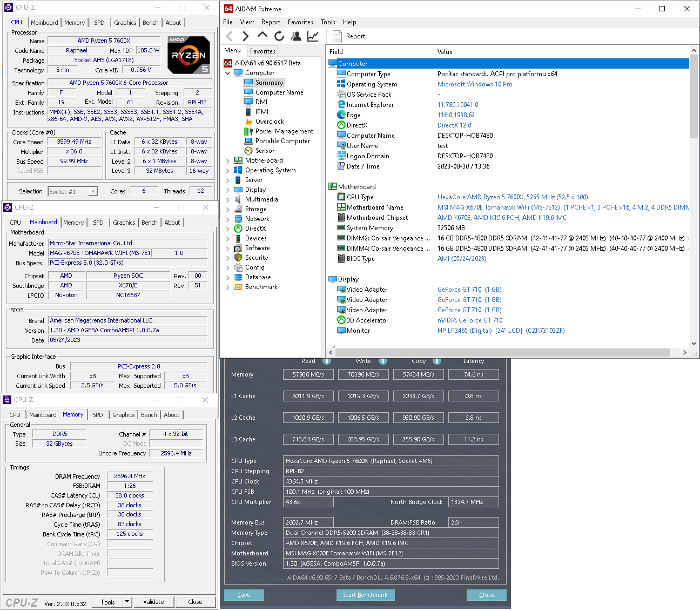The width and height of the screenshot is (700, 611).
Task: Click the Memory Read info marker in benchmark
Action: pos(326,361)
